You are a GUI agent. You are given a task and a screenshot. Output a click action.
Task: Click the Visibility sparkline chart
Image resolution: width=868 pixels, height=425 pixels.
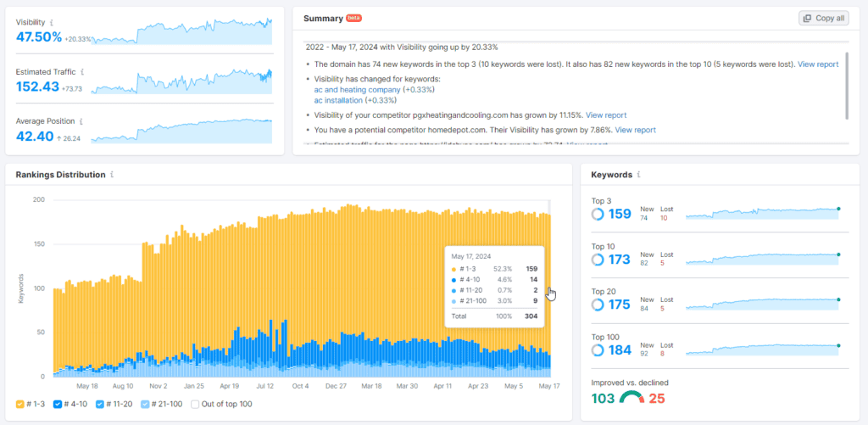(x=181, y=31)
